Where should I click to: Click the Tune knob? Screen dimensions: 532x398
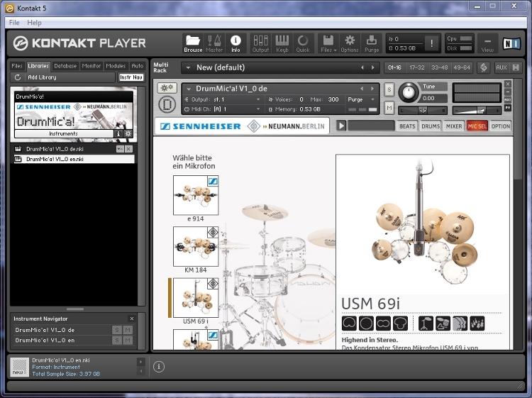[x=409, y=92]
